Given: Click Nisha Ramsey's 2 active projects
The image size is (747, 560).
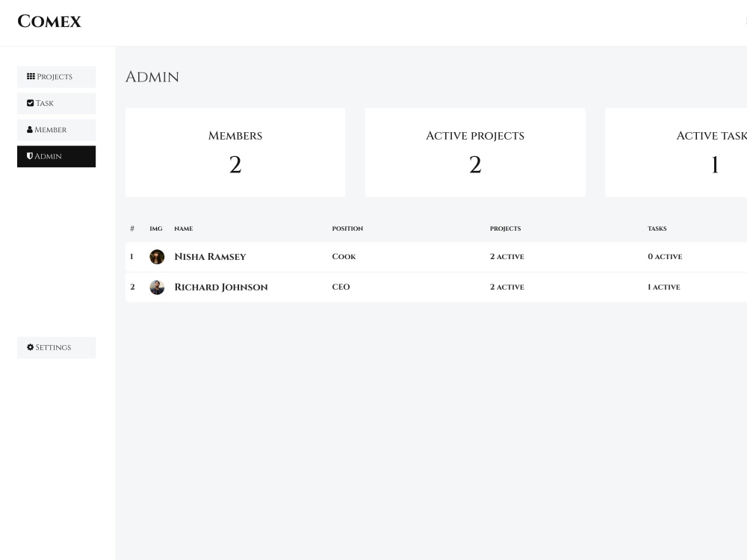Looking at the screenshot, I should tap(507, 257).
